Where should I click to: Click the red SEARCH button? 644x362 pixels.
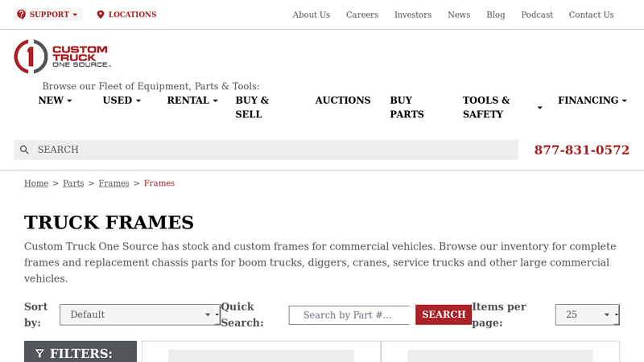point(444,315)
